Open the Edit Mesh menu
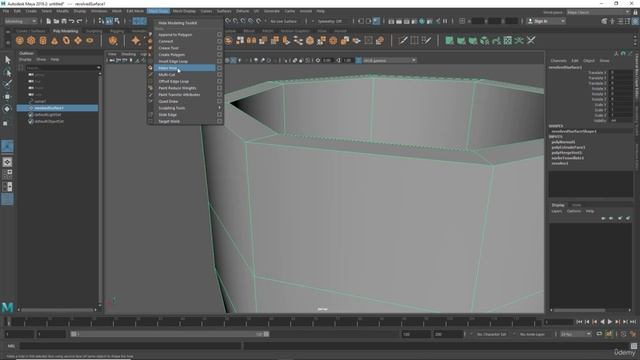This screenshot has height=360, width=640. click(135, 11)
